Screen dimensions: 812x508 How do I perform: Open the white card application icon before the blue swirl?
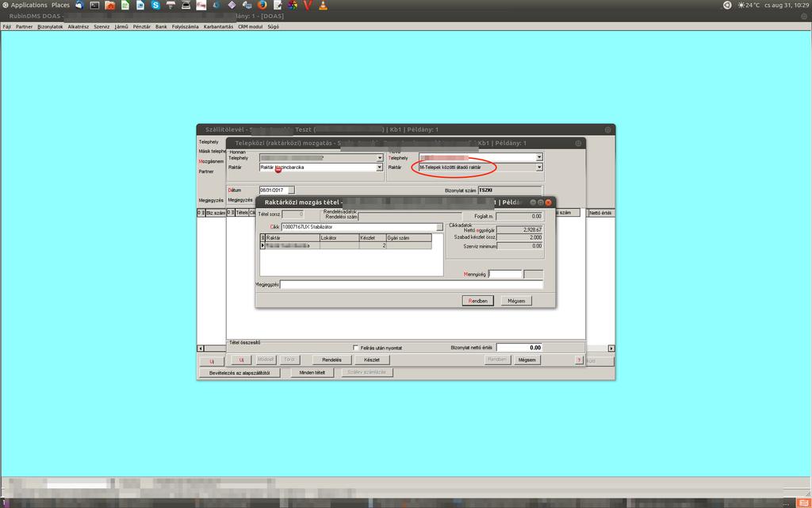201,6
